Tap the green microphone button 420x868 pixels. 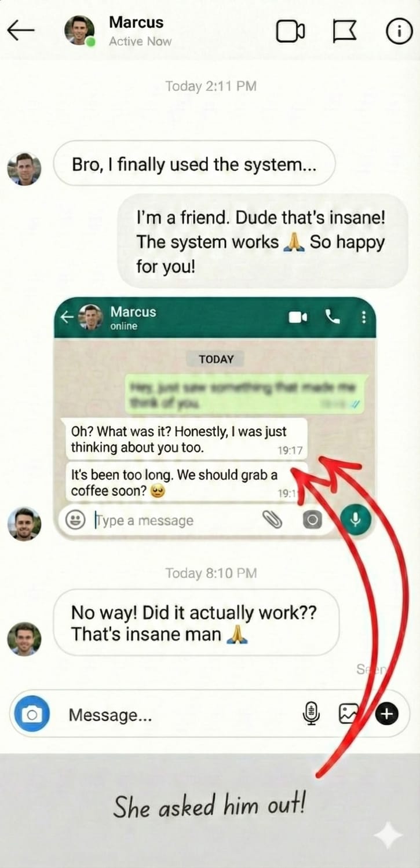click(x=355, y=520)
